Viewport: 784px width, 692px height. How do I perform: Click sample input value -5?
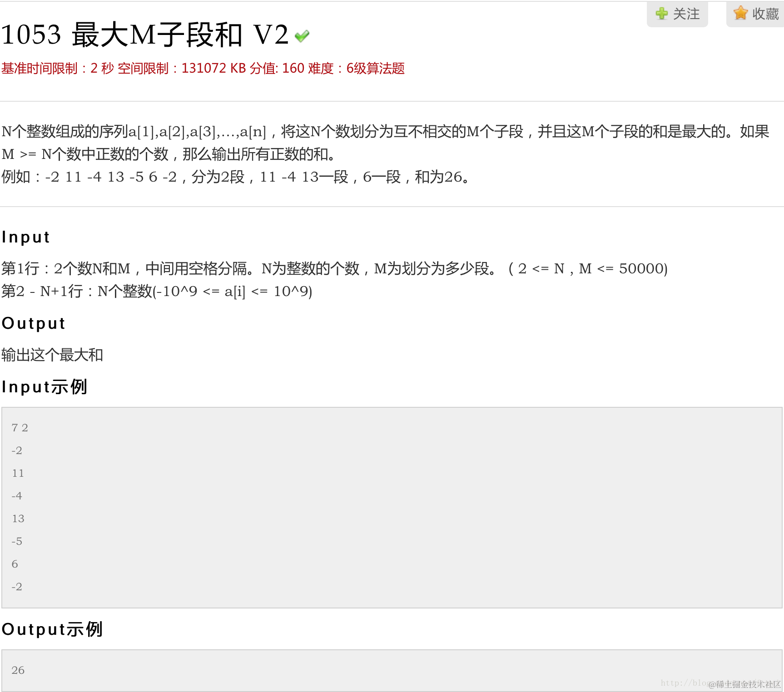17,541
